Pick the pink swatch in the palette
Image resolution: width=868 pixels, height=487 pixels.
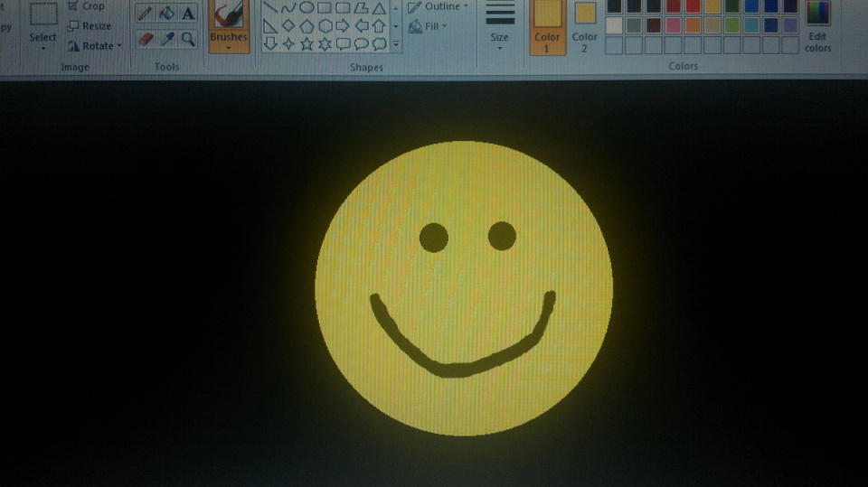pos(673,25)
